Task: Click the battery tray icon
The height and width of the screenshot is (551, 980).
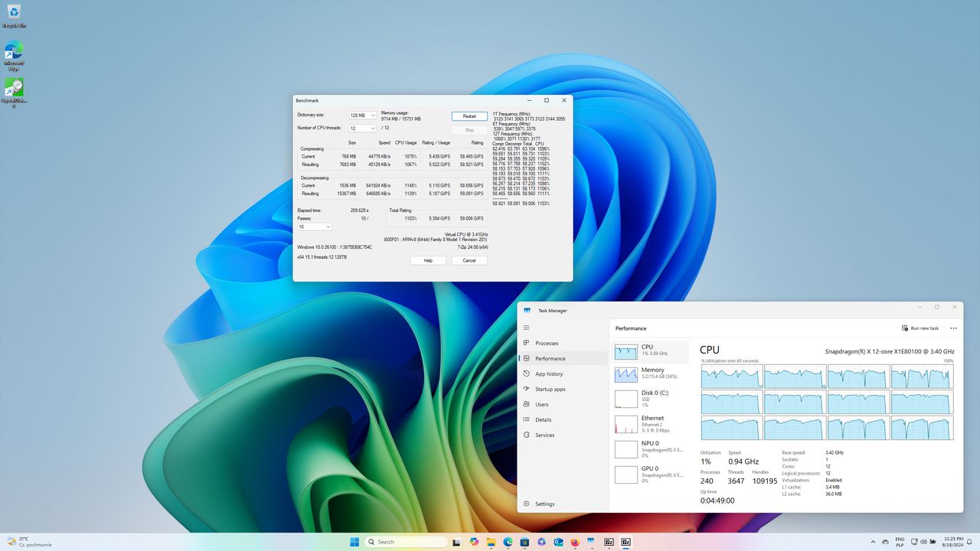Action: [933, 542]
